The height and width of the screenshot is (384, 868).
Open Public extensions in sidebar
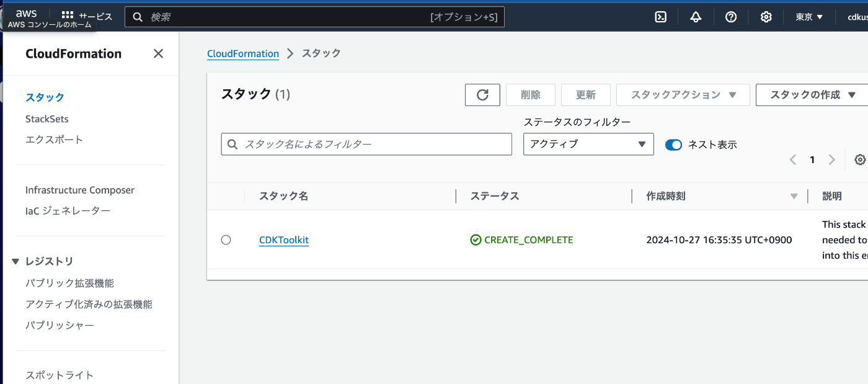coord(69,283)
